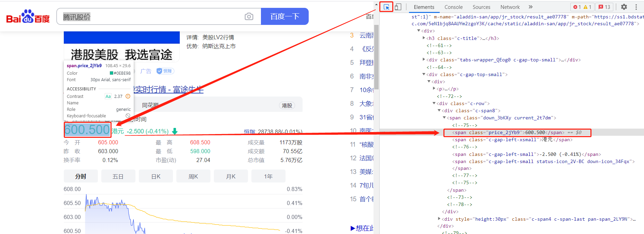
Task: Select the status-icon down-icon_34Fqx span line
Action: tap(543, 161)
